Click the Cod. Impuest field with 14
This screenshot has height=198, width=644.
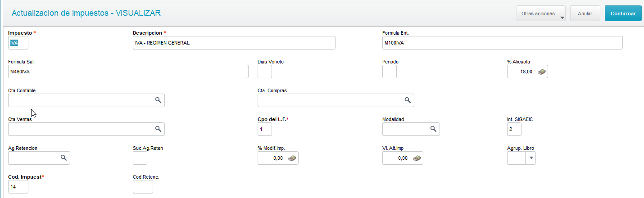pyautogui.click(x=18, y=187)
